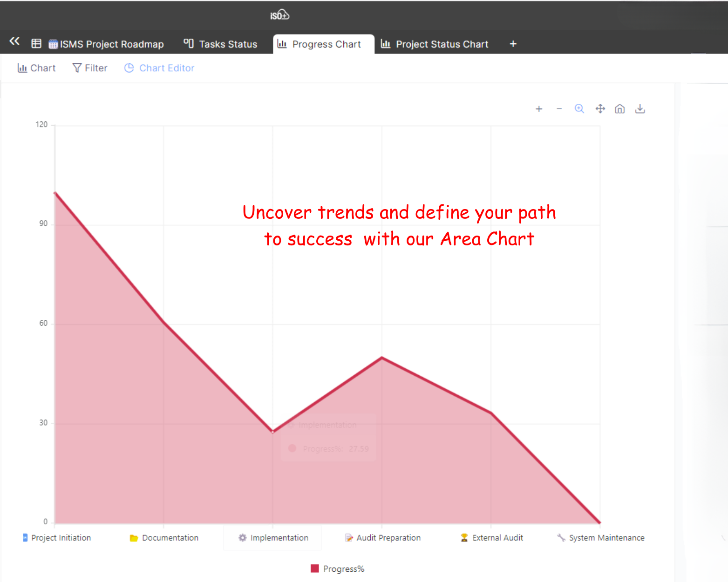
Task: Click the zoom out minus icon
Action: (559, 109)
